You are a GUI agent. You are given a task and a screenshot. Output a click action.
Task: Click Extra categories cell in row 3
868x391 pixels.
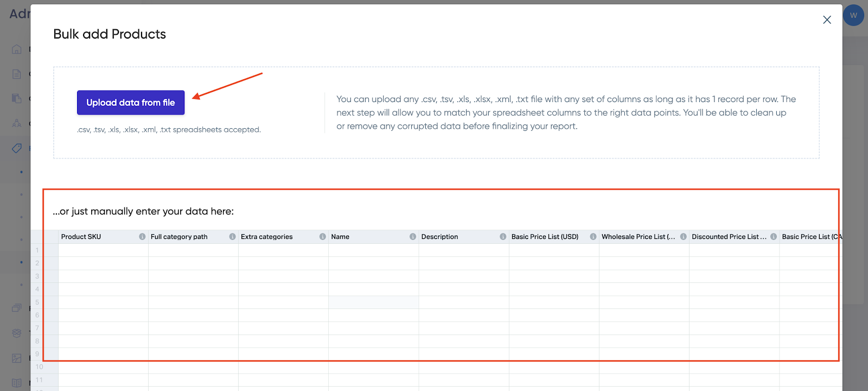tap(283, 276)
